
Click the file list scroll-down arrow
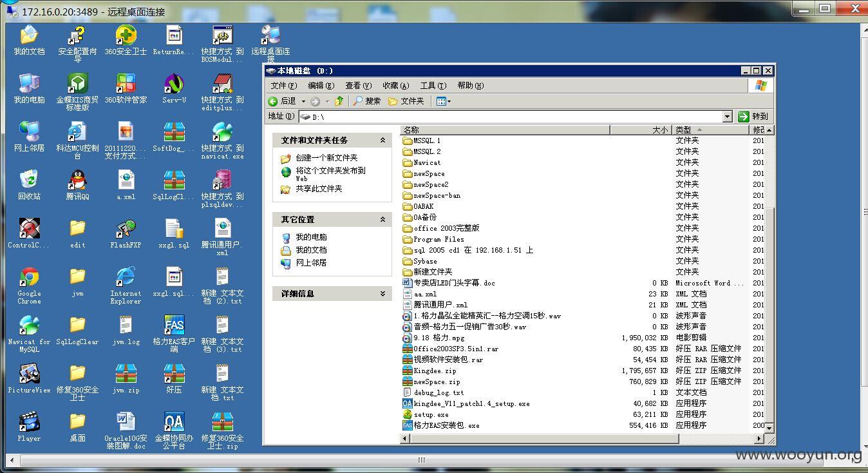pyautogui.click(x=769, y=428)
